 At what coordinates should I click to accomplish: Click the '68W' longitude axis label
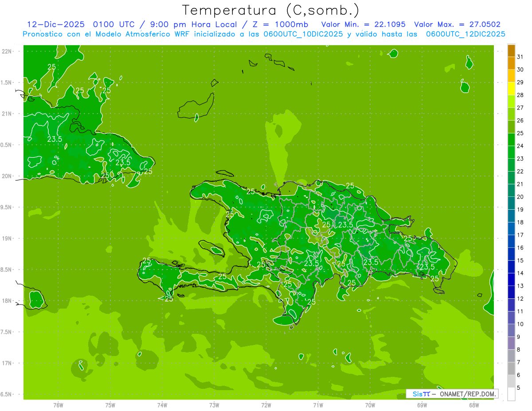point(474,405)
